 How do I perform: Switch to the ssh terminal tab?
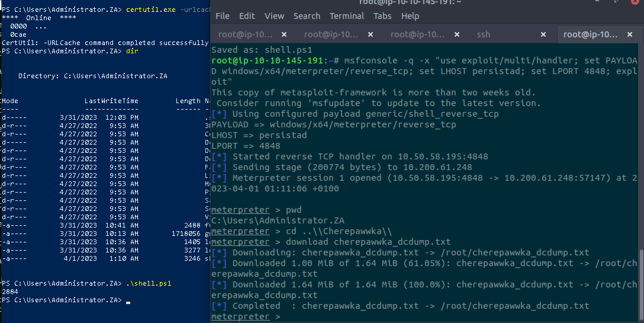coord(484,34)
